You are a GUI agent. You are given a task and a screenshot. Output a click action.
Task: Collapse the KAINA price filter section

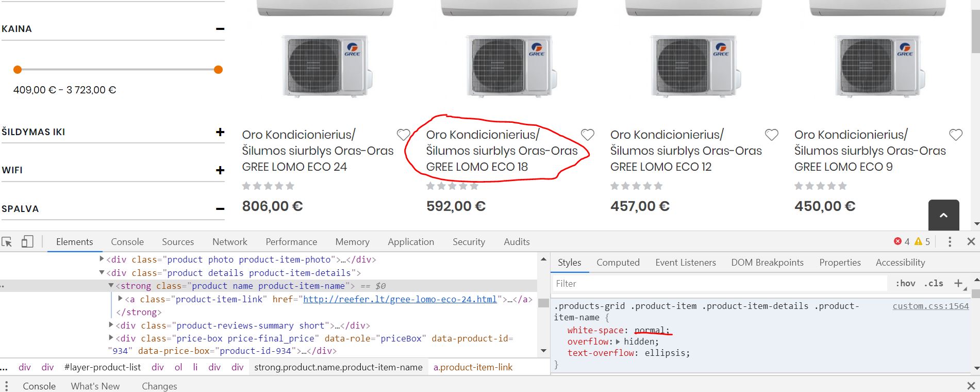tap(220, 29)
